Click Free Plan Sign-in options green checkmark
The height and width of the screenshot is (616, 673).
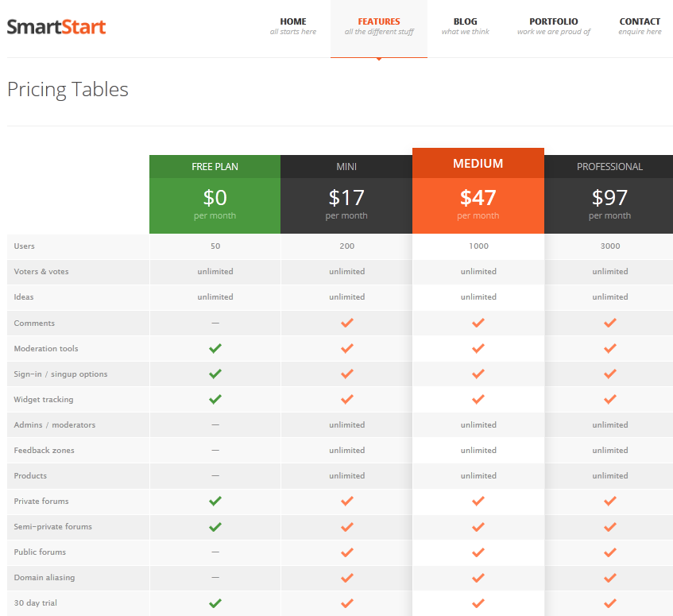coord(215,374)
